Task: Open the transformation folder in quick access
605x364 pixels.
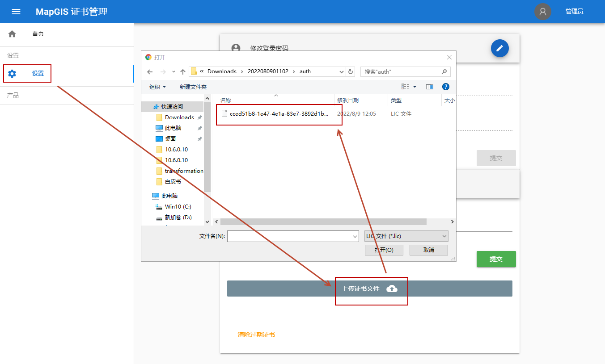Action: coord(179,171)
